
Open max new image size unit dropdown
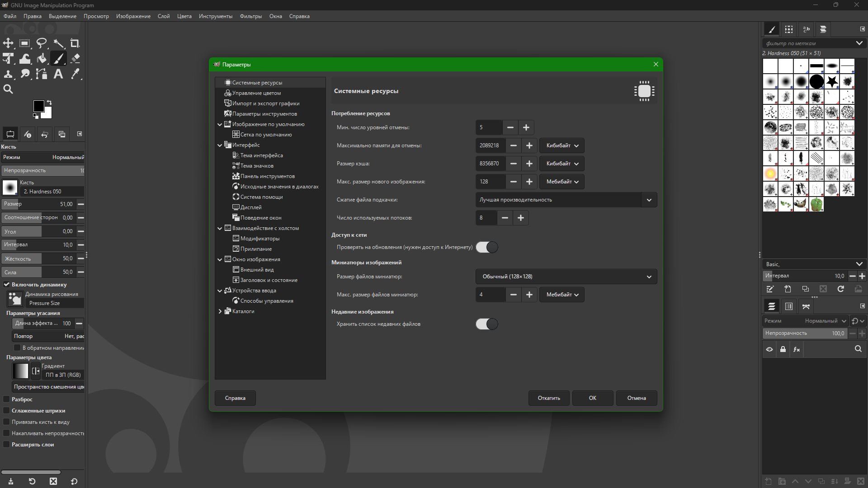point(562,182)
